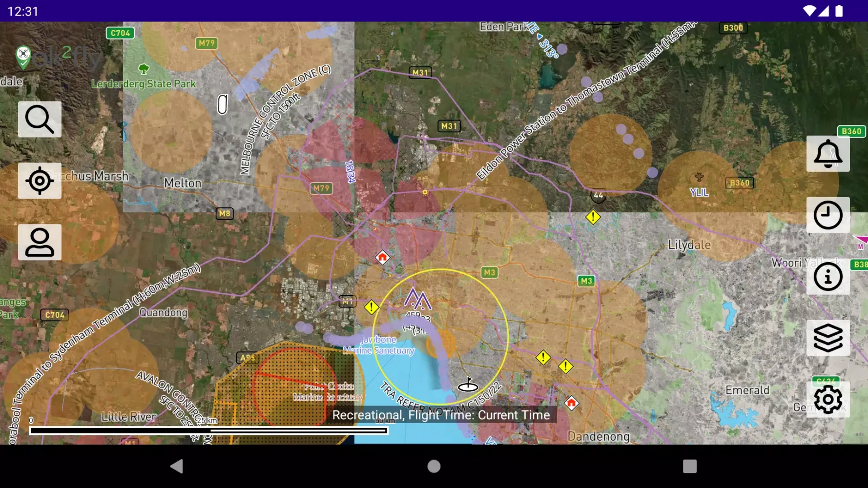The height and width of the screenshot is (488, 868).
Task: Open the user profile icon
Action: pyautogui.click(x=39, y=242)
